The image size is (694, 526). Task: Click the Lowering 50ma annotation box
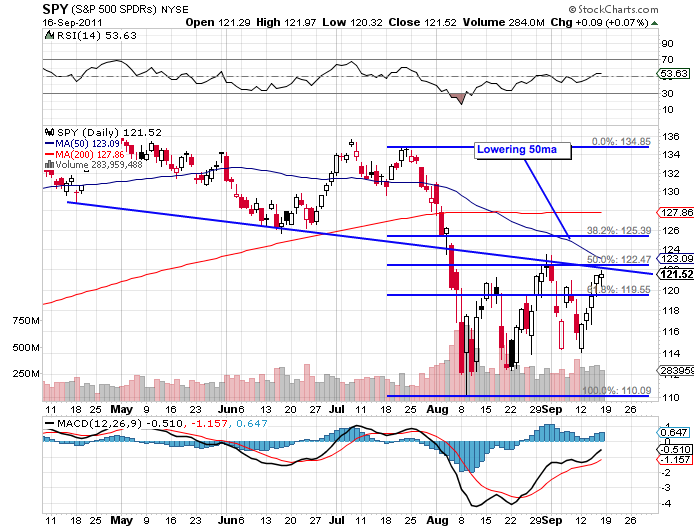pyautogui.click(x=523, y=151)
